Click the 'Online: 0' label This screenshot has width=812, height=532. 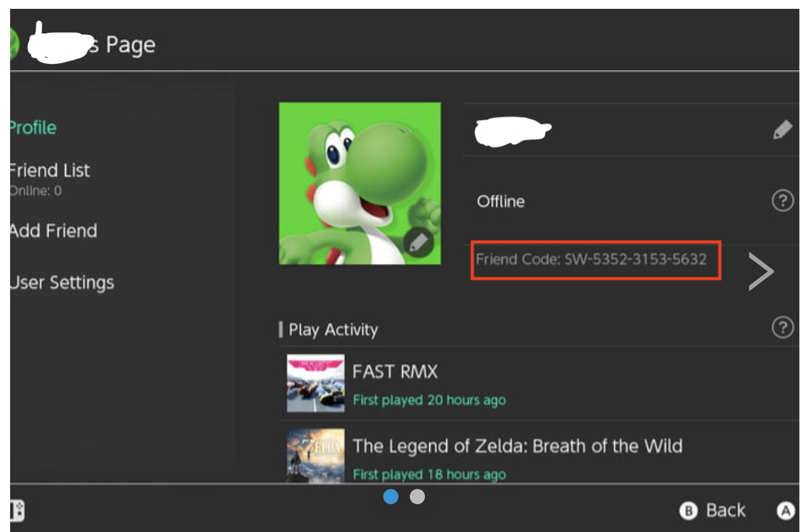[x=35, y=191]
